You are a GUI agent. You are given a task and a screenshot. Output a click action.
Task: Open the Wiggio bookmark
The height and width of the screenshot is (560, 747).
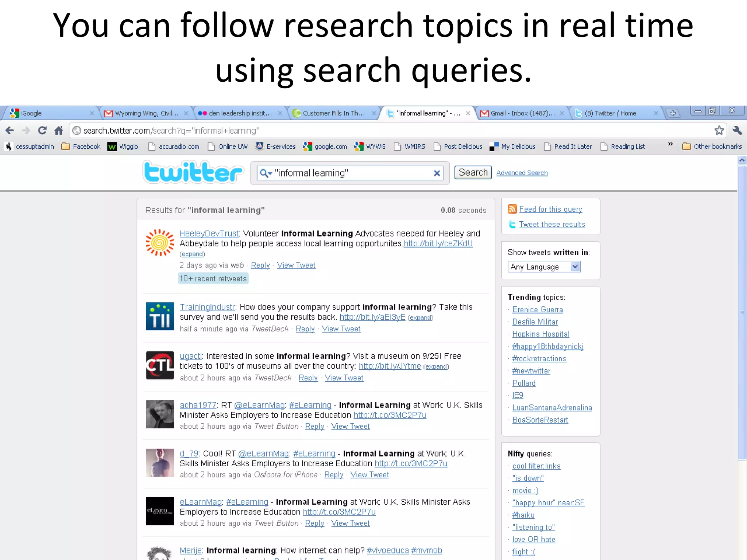(123, 147)
